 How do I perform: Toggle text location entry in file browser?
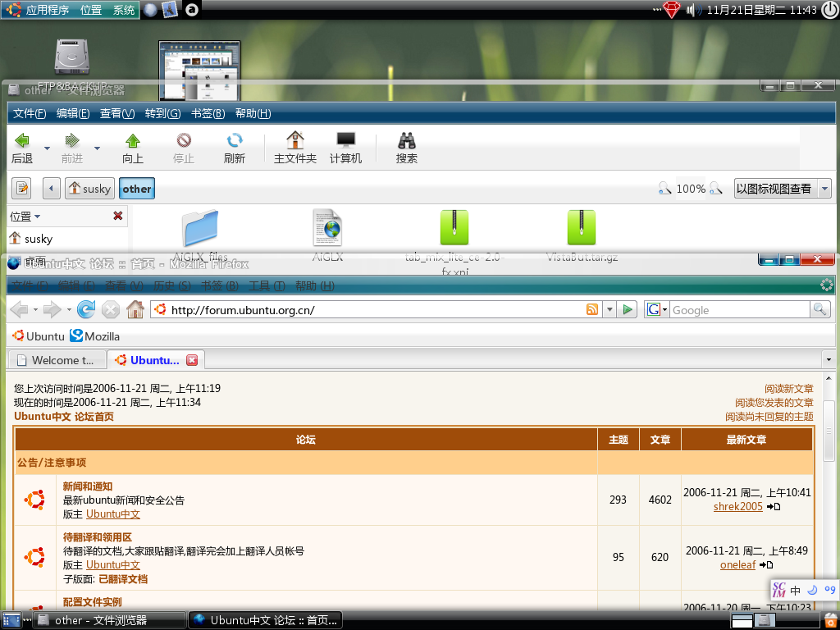[21, 189]
